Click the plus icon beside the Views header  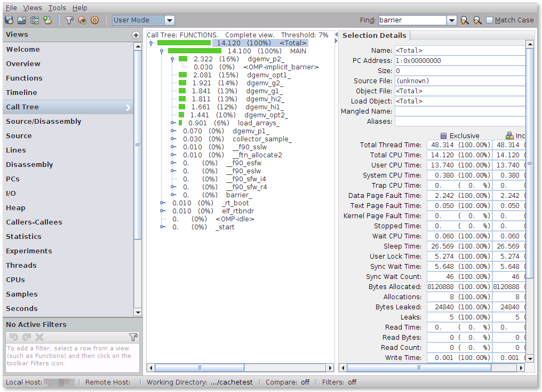(136, 35)
